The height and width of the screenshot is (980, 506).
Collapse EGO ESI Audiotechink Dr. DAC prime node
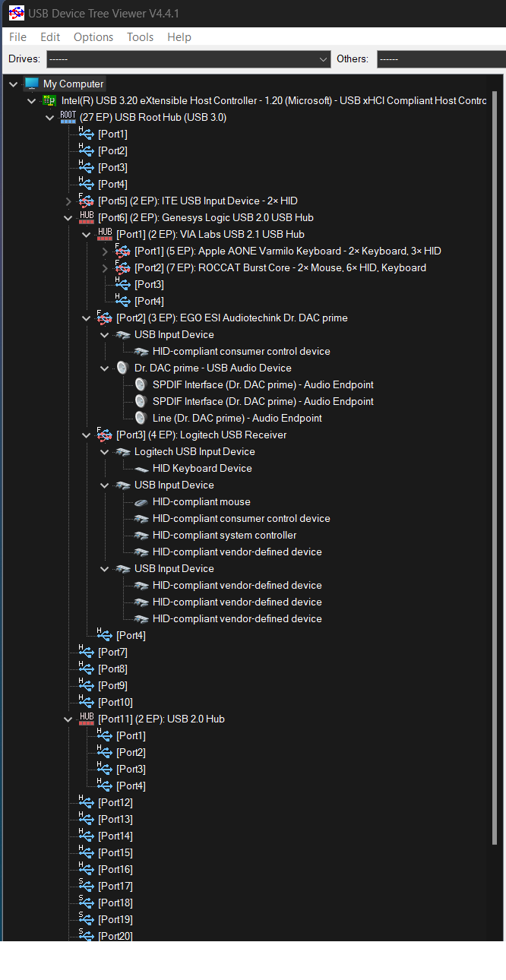coord(87,318)
